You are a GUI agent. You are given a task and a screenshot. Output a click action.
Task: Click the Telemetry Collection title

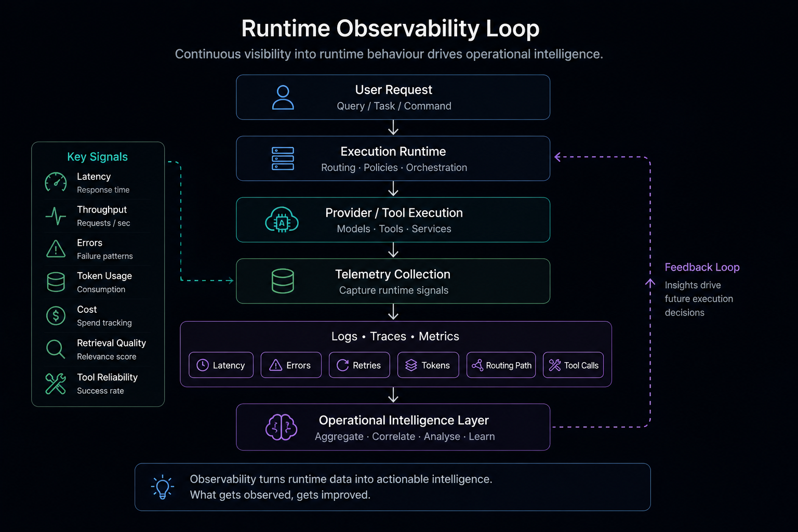393,274
